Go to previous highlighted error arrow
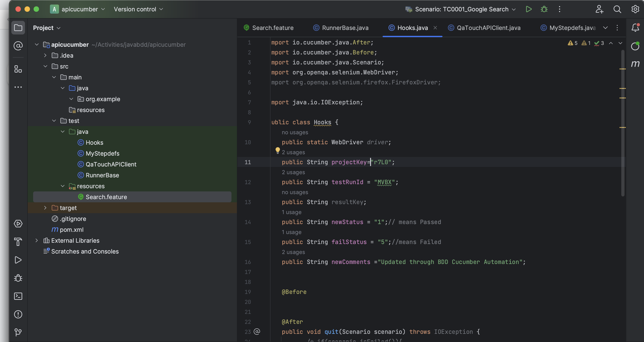This screenshot has width=644, height=342. coord(611,43)
